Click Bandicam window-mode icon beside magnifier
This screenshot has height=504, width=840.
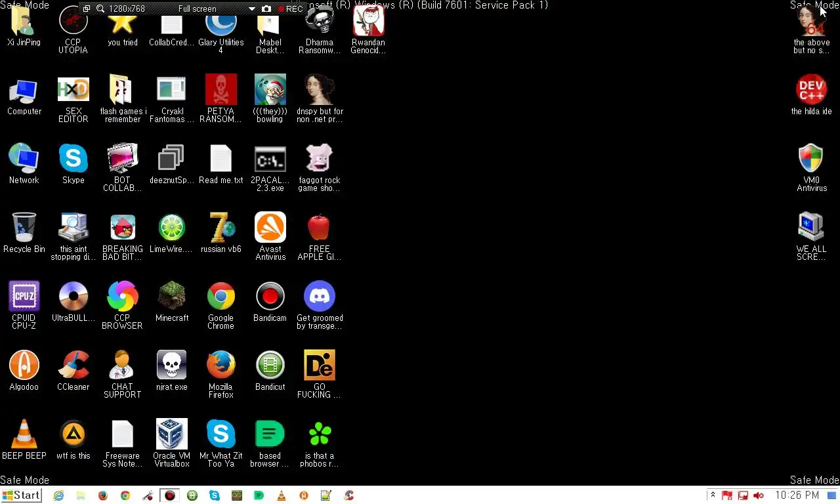pos(86,9)
